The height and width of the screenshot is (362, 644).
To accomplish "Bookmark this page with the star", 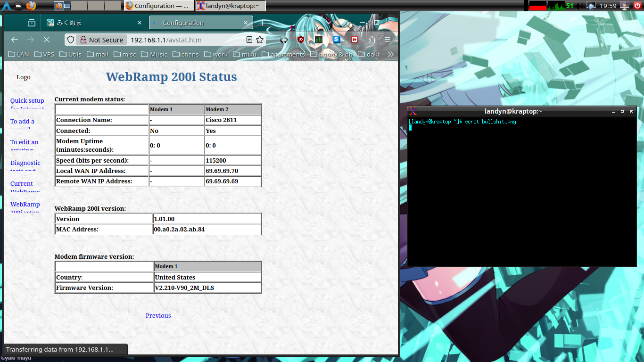I will (261, 40).
